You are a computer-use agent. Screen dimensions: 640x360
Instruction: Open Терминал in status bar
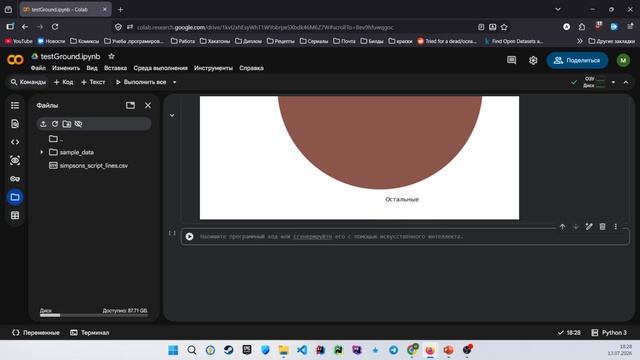[x=90, y=333]
